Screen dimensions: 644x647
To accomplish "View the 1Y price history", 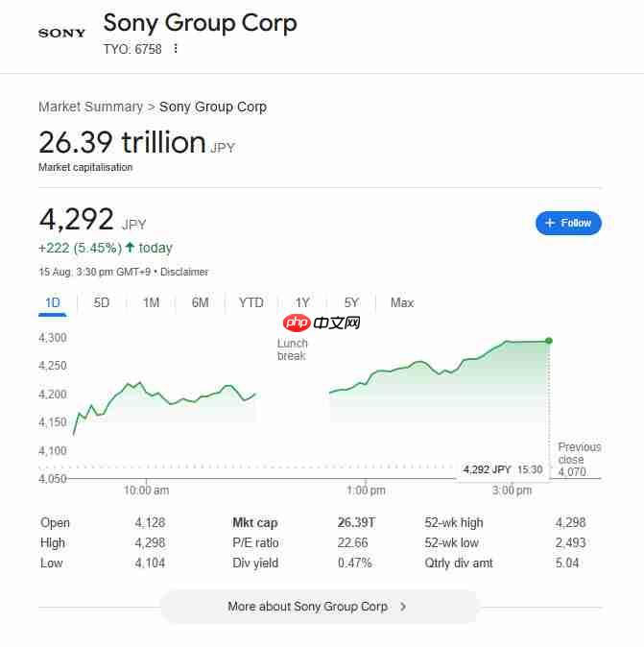I will click(x=302, y=303).
